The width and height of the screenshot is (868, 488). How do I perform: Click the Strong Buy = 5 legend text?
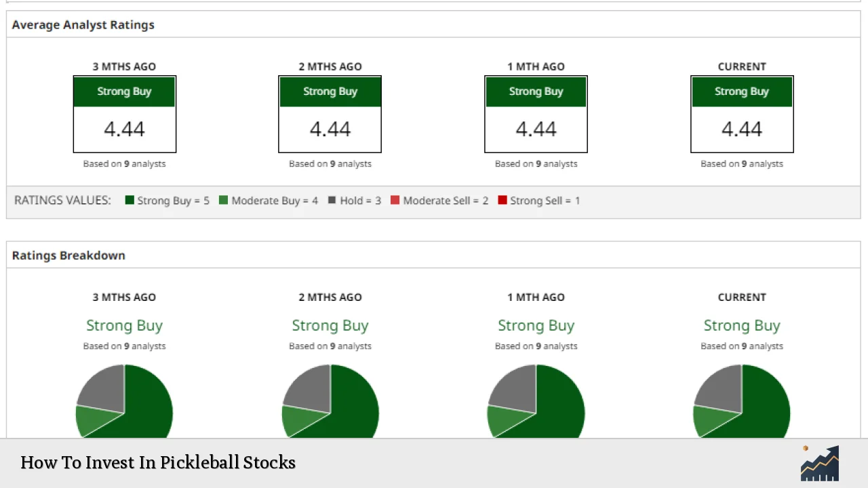pyautogui.click(x=173, y=201)
